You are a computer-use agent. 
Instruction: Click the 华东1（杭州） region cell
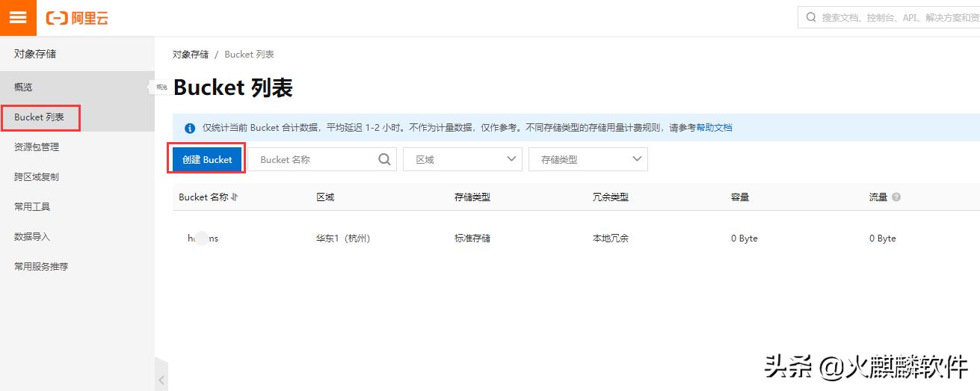coord(343,238)
